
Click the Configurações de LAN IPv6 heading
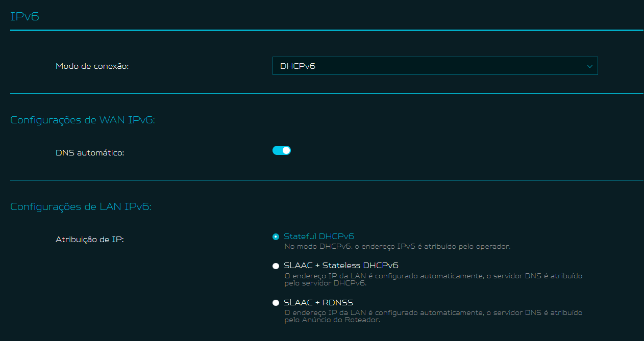[x=81, y=207]
